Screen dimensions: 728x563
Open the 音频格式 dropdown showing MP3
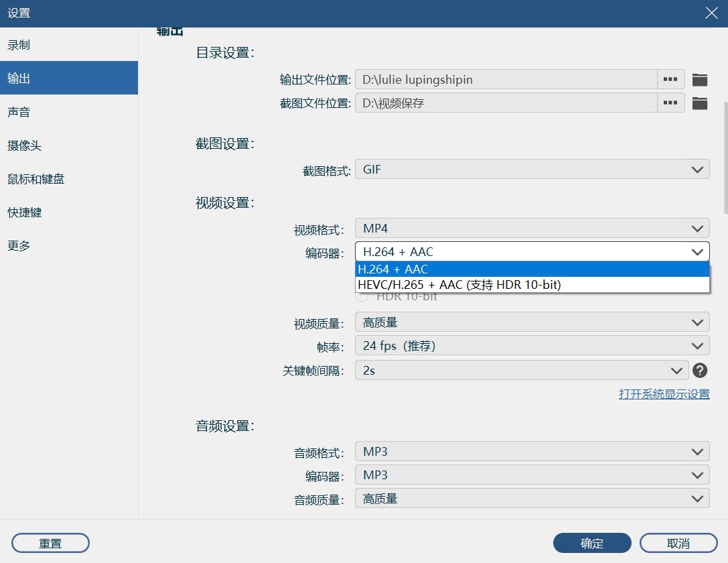coord(531,451)
